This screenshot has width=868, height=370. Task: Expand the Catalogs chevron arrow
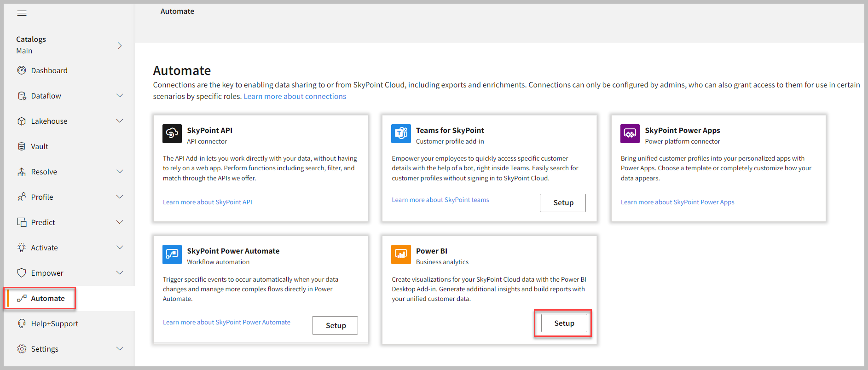click(x=120, y=46)
